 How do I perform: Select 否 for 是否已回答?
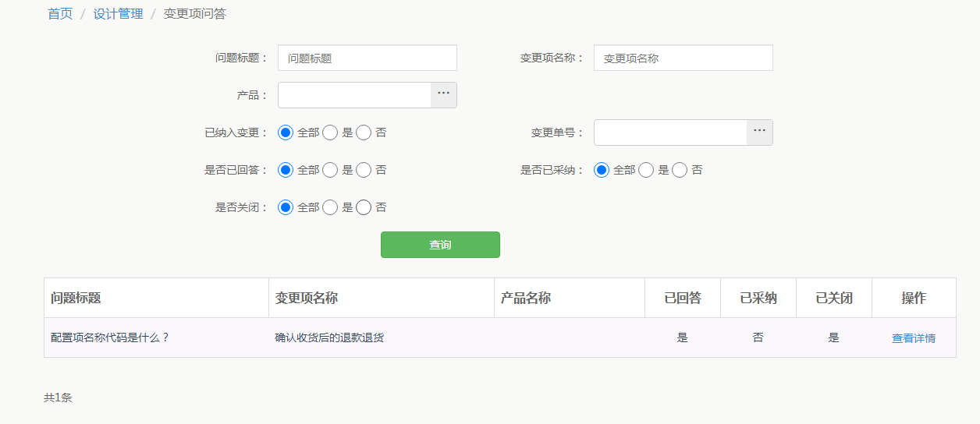pyautogui.click(x=364, y=170)
